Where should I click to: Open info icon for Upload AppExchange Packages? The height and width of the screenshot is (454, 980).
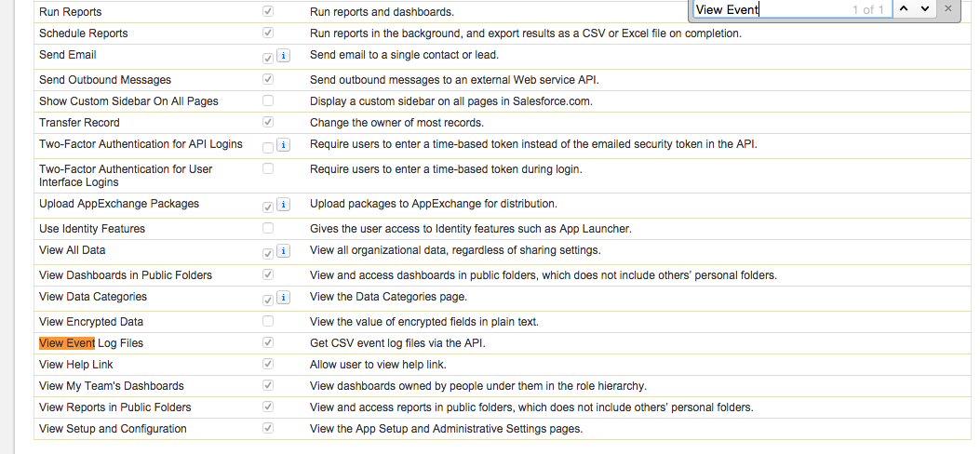click(x=283, y=206)
